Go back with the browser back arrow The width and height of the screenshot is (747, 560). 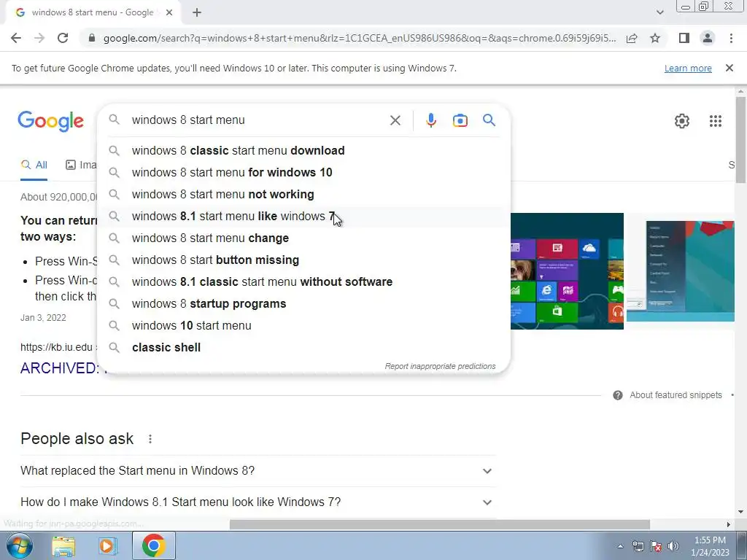pos(16,38)
